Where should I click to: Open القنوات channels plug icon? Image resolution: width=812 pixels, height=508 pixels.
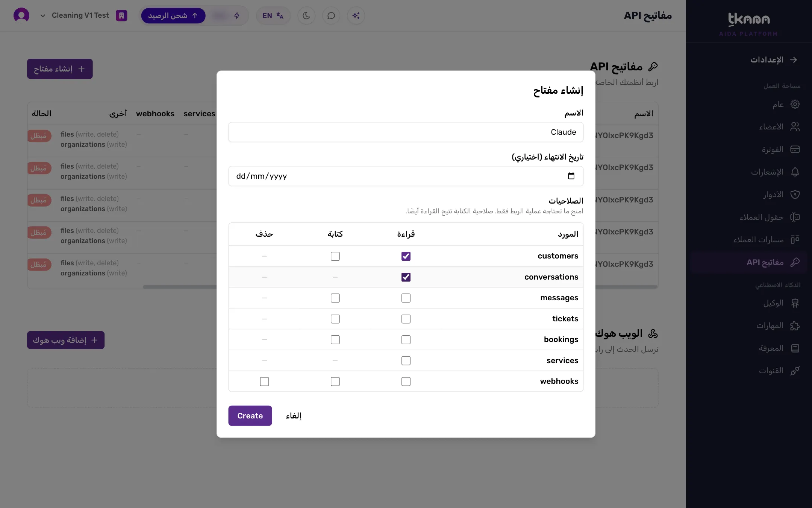point(795,371)
